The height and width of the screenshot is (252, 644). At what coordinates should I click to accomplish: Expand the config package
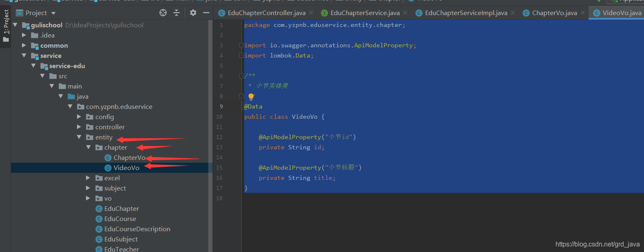(x=79, y=117)
